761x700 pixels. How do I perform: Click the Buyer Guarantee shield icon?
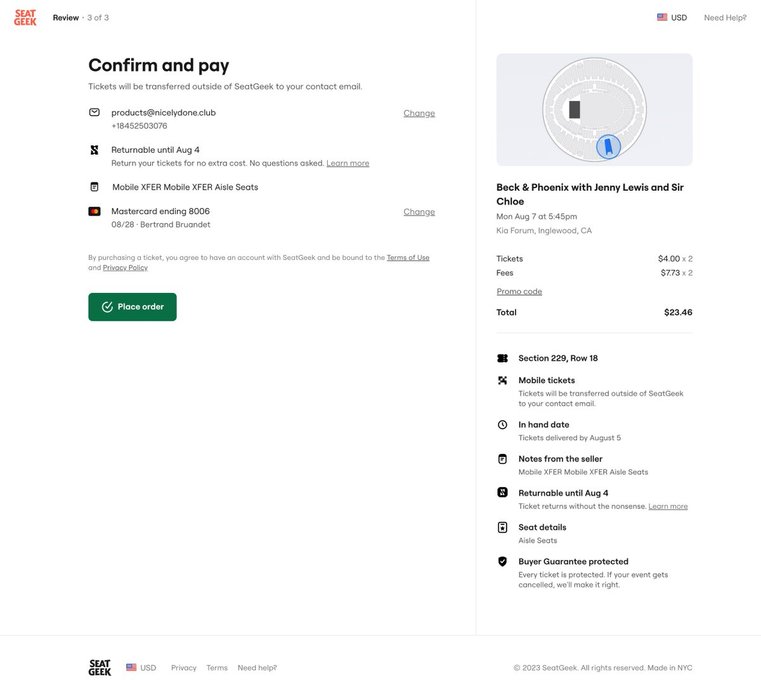pos(502,562)
